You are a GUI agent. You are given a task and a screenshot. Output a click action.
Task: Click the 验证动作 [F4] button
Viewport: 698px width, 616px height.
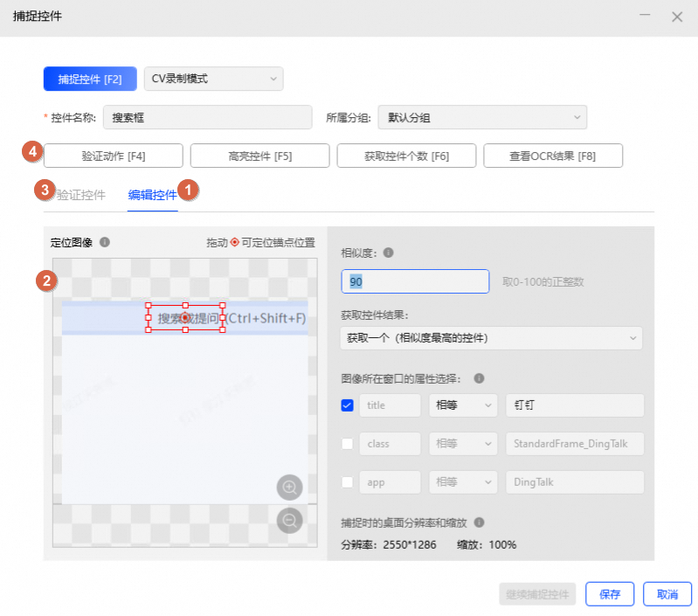[114, 156]
